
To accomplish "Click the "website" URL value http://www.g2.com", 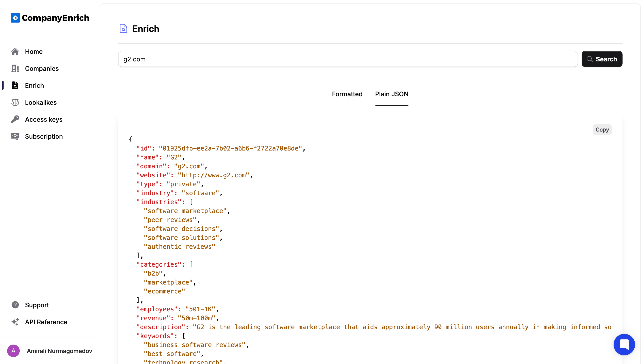I will 213,175.
